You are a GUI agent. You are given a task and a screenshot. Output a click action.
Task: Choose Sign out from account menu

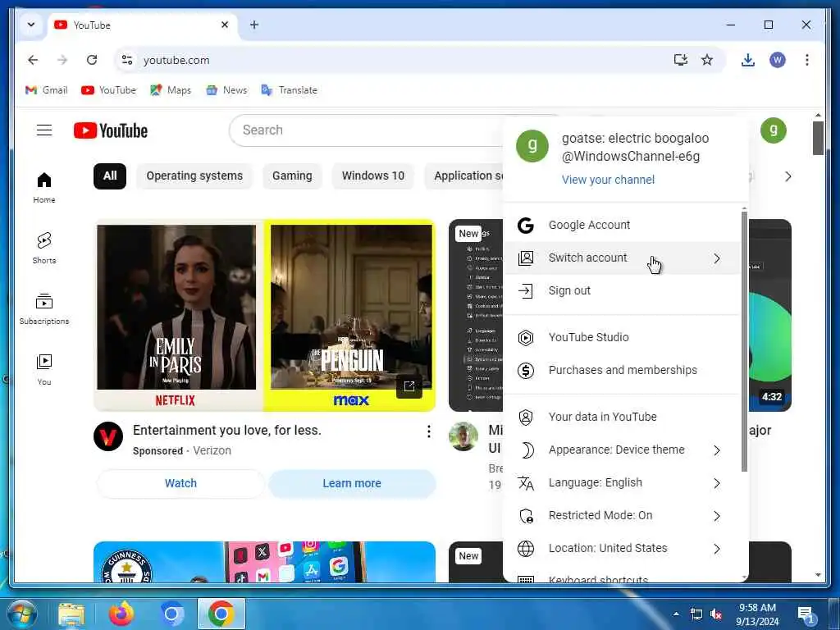point(622,291)
